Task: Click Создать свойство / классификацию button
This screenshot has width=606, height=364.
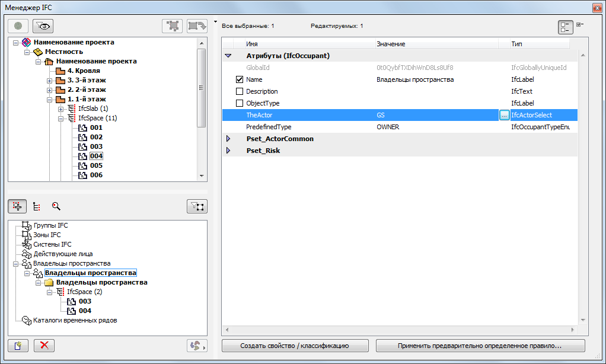Action: [x=295, y=346]
